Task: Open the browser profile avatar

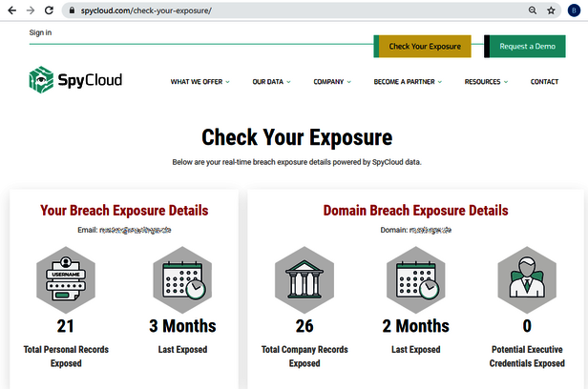Action: (574, 10)
